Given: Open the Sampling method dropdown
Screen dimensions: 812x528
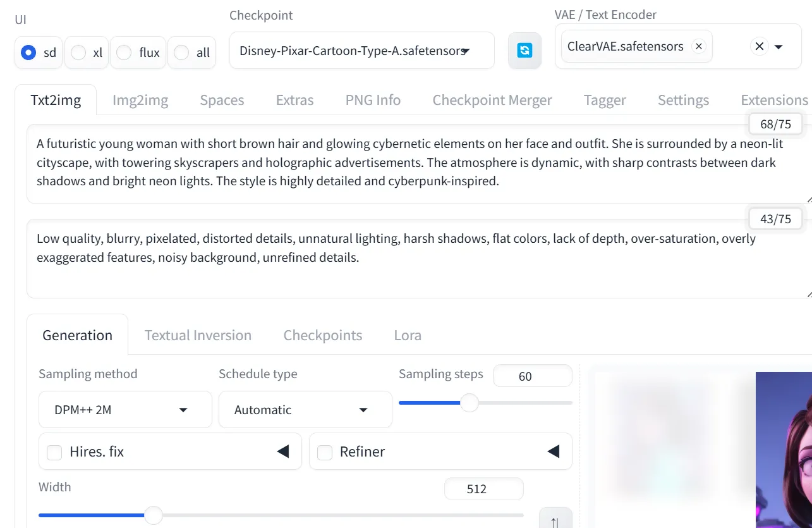Looking at the screenshot, I should click(125, 410).
